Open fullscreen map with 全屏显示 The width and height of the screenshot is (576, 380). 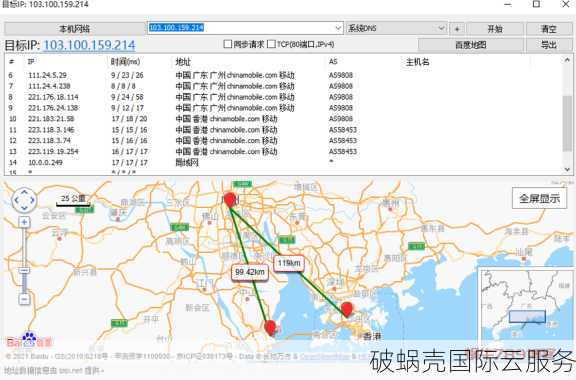(x=539, y=198)
